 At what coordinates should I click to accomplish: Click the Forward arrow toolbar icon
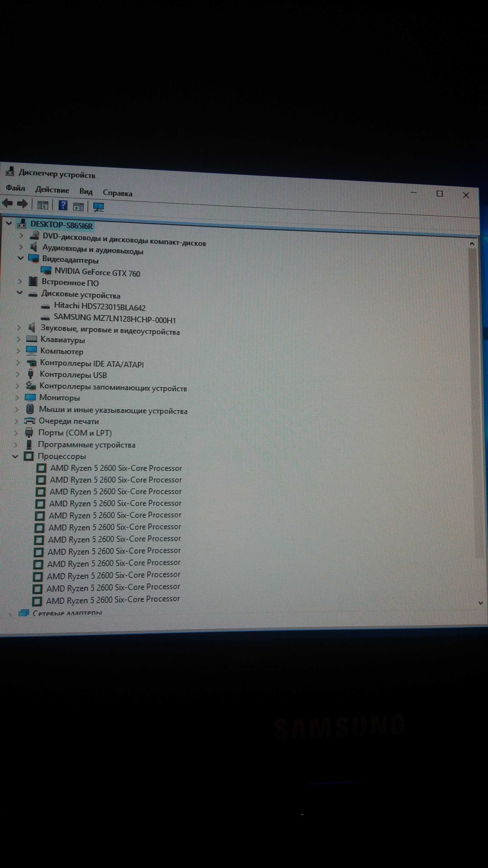tap(22, 204)
